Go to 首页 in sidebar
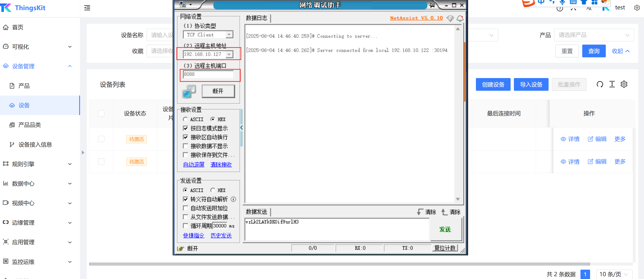 (x=18, y=27)
